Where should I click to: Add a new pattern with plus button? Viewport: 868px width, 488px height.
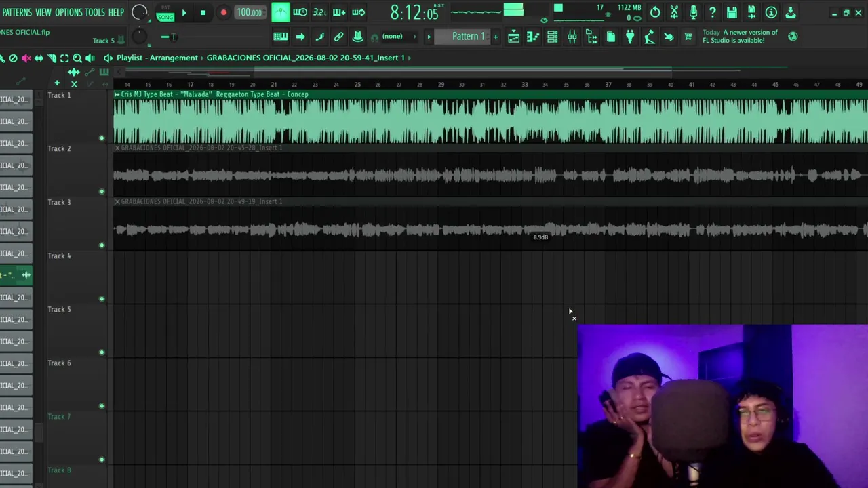click(496, 37)
